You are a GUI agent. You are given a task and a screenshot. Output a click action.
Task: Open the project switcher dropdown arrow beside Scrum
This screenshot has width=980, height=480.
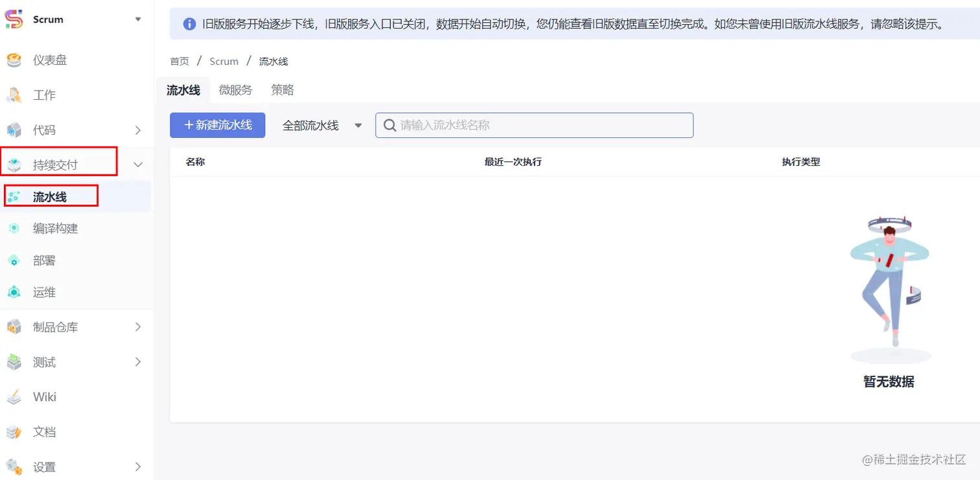pyautogui.click(x=138, y=19)
